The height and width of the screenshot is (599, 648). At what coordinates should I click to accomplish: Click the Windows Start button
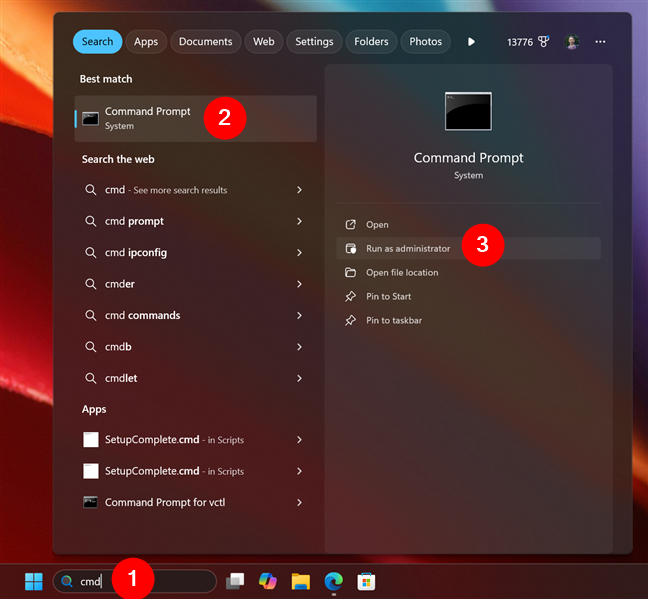(x=34, y=581)
